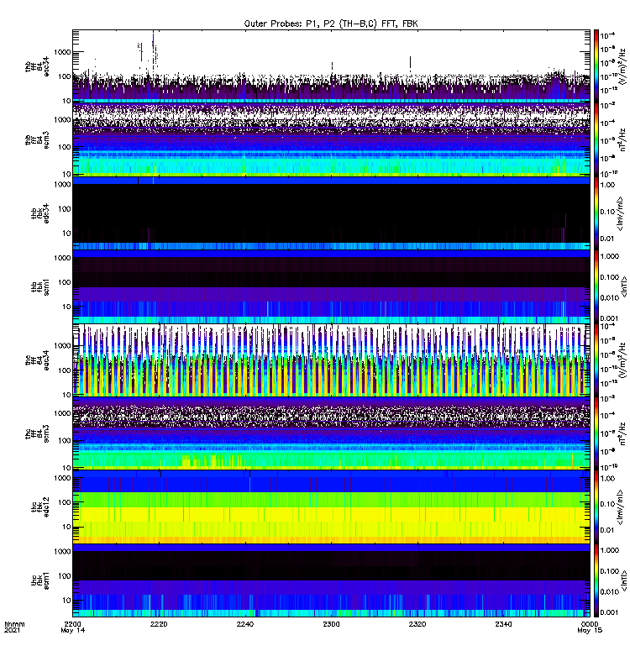This screenshot has height=672, width=630.
Task: Click the color bar beside thb fbk scm1 panel
Action: [x=596, y=286]
